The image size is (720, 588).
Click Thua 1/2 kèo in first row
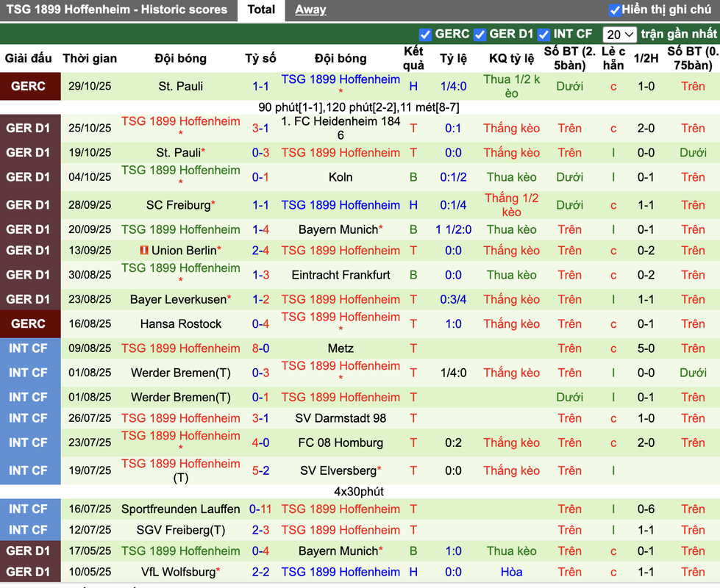pyautogui.click(x=512, y=86)
